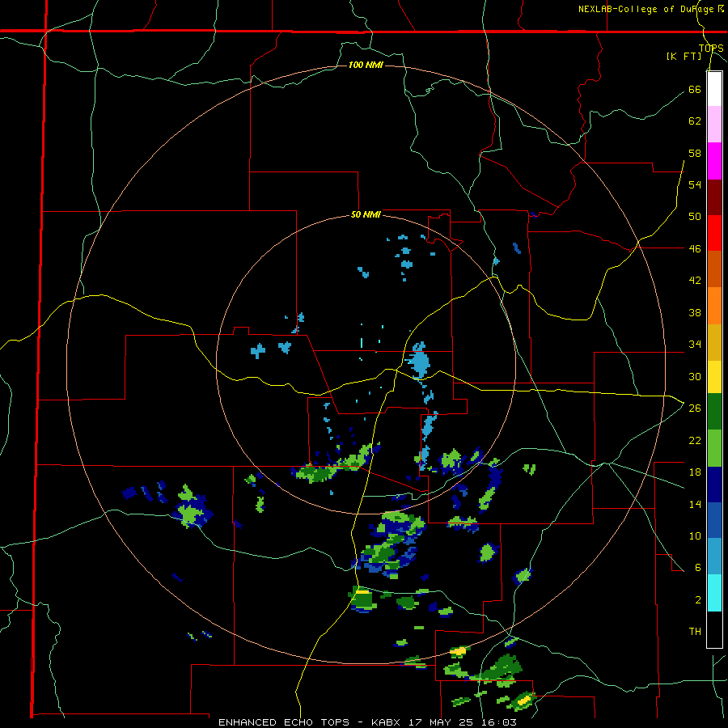Image resolution: width=728 pixels, height=728 pixels.
Task: Click the 100 NMI range ring label
Action: point(366,65)
